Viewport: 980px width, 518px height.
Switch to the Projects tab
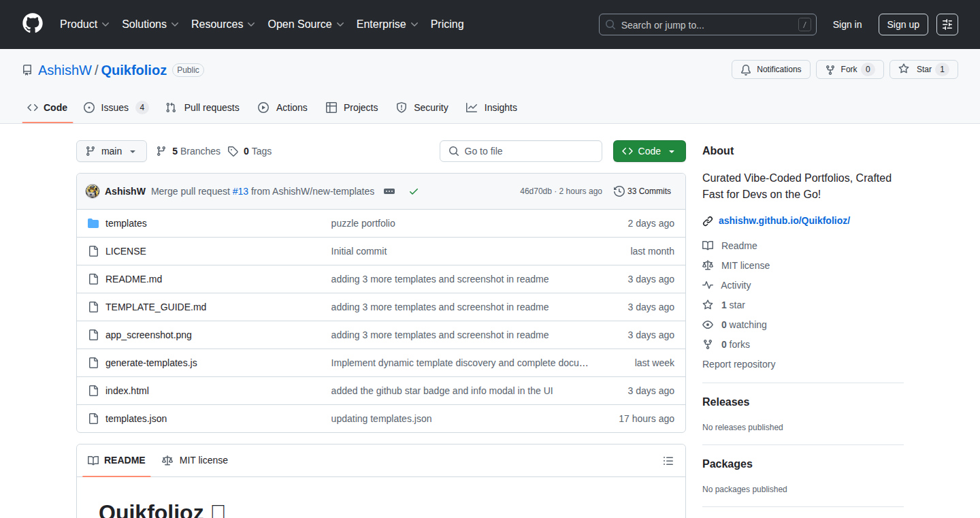[352, 108]
